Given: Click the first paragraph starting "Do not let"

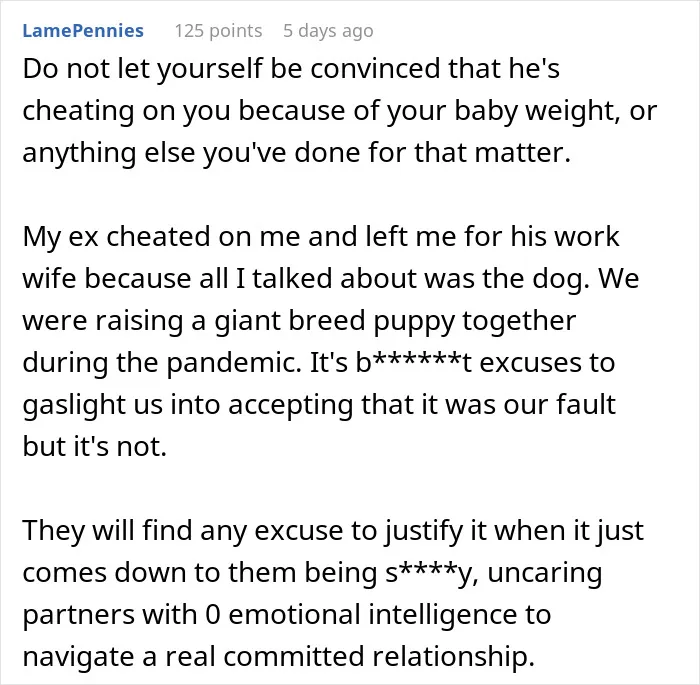Looking at the screenshot, I should 339,110.
